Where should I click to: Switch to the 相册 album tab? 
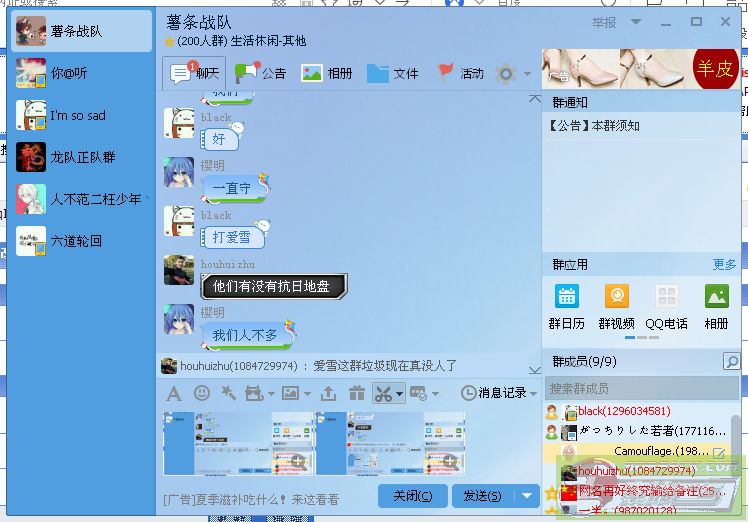pos(326,73)
